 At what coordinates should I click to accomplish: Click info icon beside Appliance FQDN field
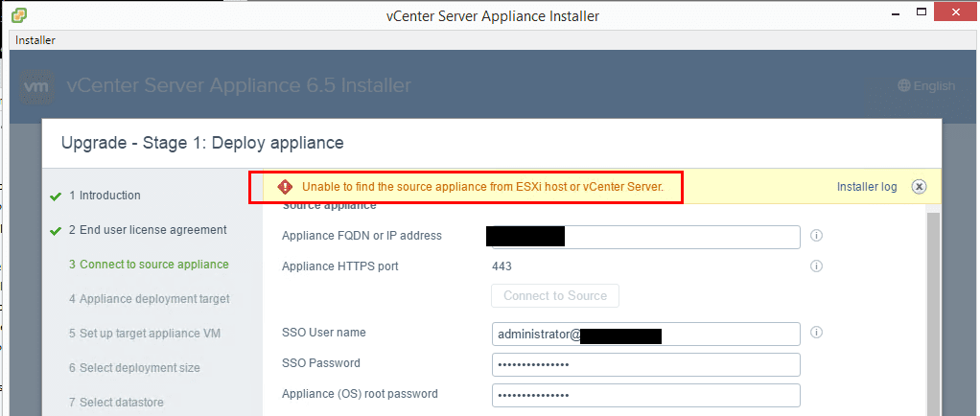pos(817,236)
